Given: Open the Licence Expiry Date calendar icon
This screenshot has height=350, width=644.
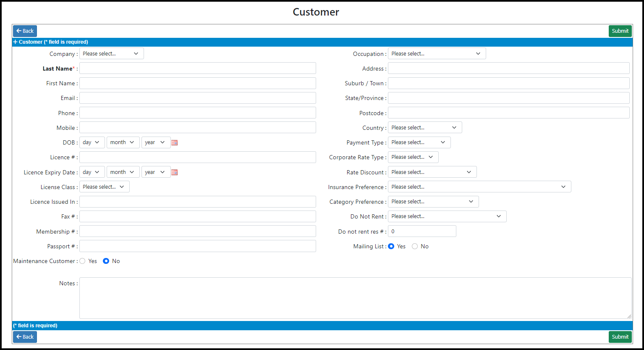Looking at the screenshot, I should 175,172.
